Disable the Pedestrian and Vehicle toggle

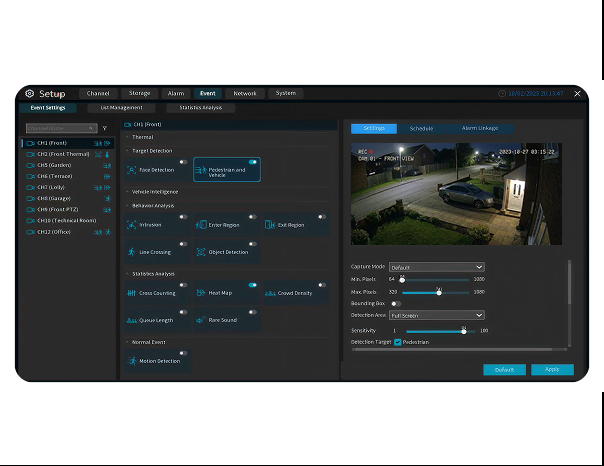(253, 161)
